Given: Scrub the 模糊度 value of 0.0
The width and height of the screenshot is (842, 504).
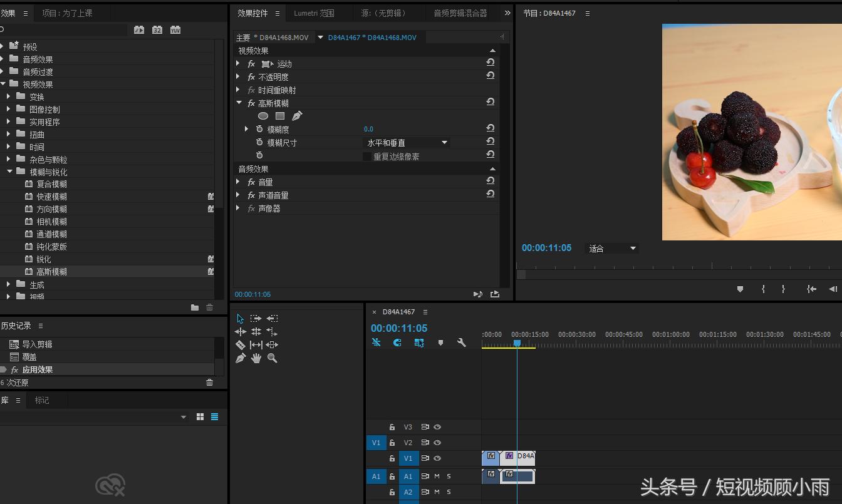Looking at the screenshot, I should [x=368, y=129].
